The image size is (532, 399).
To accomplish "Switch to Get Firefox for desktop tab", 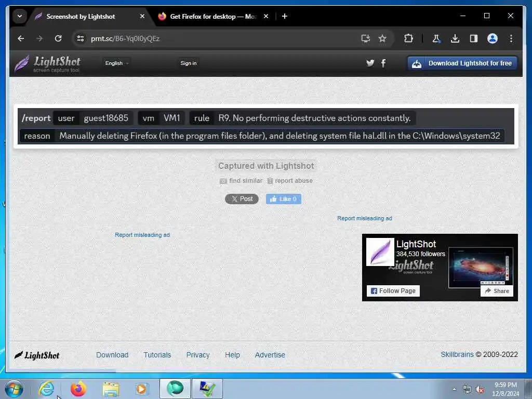I will [x=214, y=16].
